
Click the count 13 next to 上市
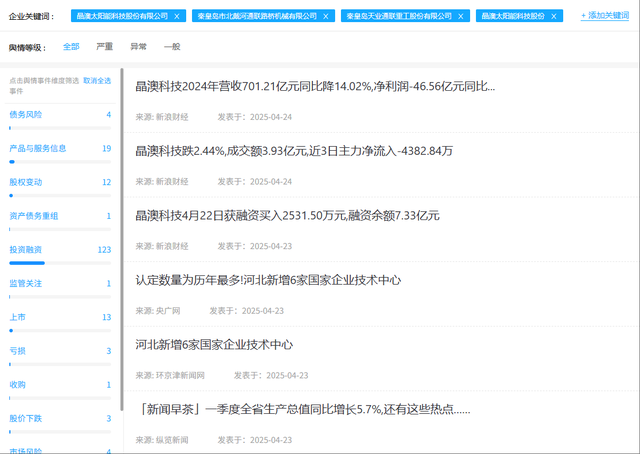(x=107, y=317)
